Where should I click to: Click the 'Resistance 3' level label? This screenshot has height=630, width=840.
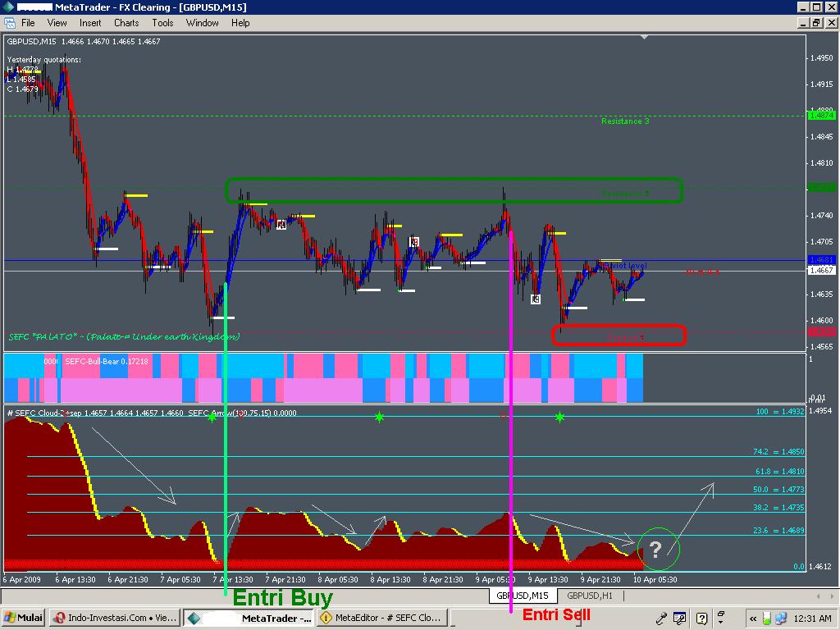coord(624,121)
